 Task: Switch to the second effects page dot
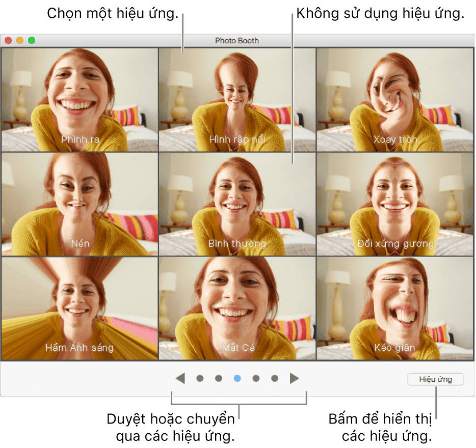point(219,378)
